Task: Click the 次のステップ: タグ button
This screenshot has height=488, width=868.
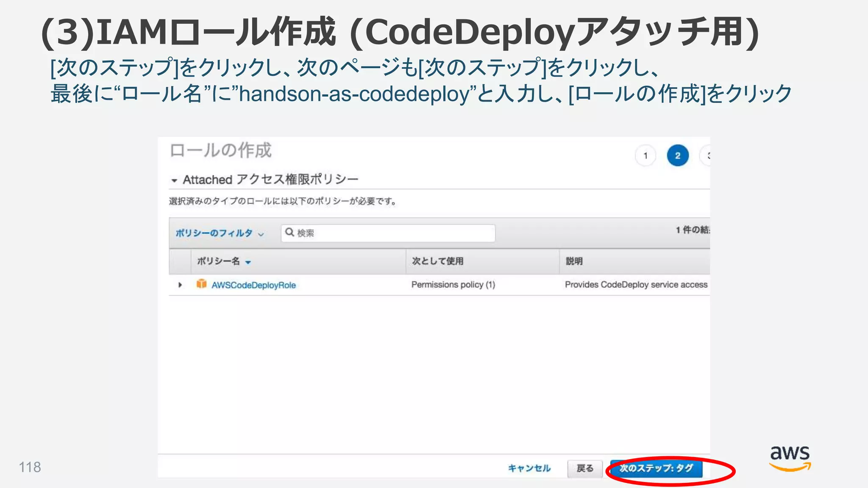Action: pyautogui.click(x=656, y=469)
